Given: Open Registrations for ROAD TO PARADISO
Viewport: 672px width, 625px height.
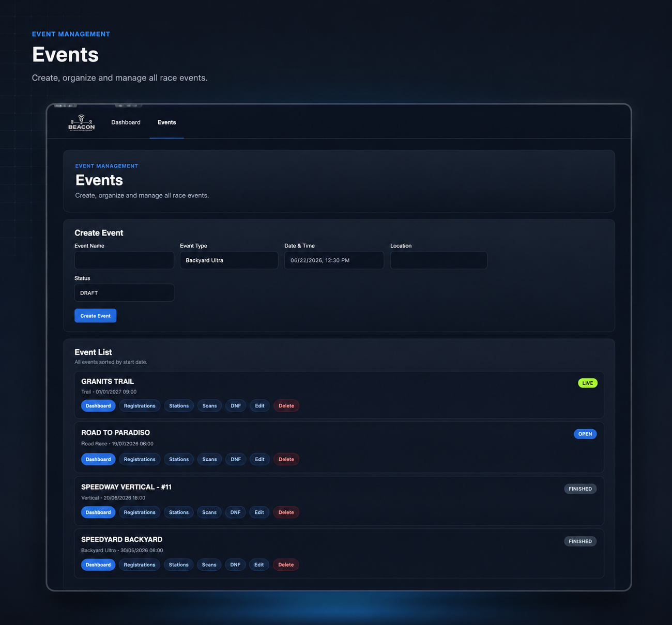Looking at the screenshot, I should (140, 459).
